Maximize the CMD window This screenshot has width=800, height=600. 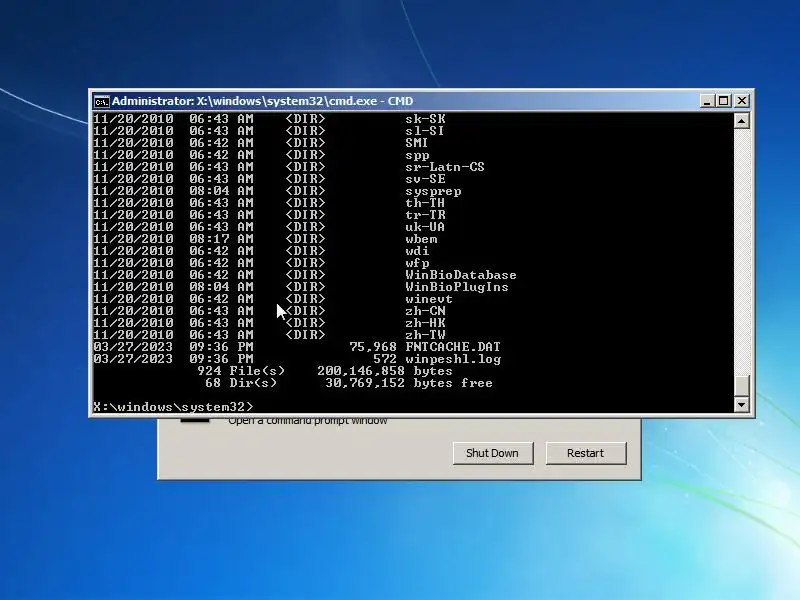pyautogui.click(x=723, y=101)
